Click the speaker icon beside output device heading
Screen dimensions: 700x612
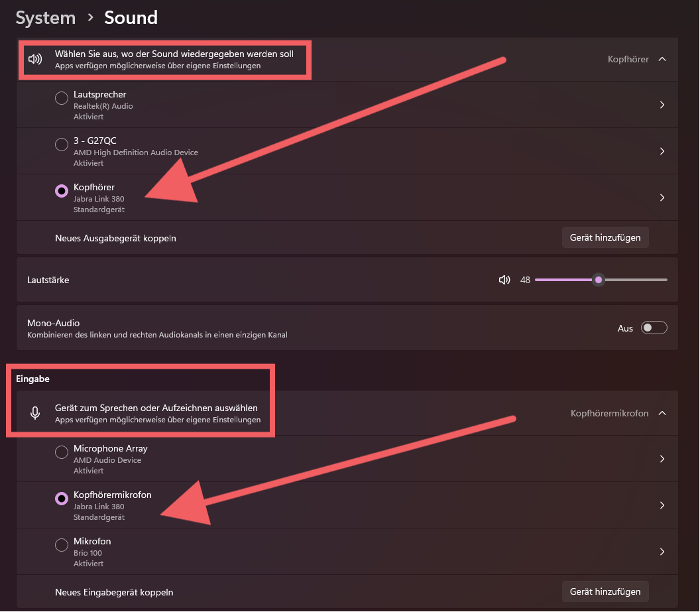click(x=35, y=59)
